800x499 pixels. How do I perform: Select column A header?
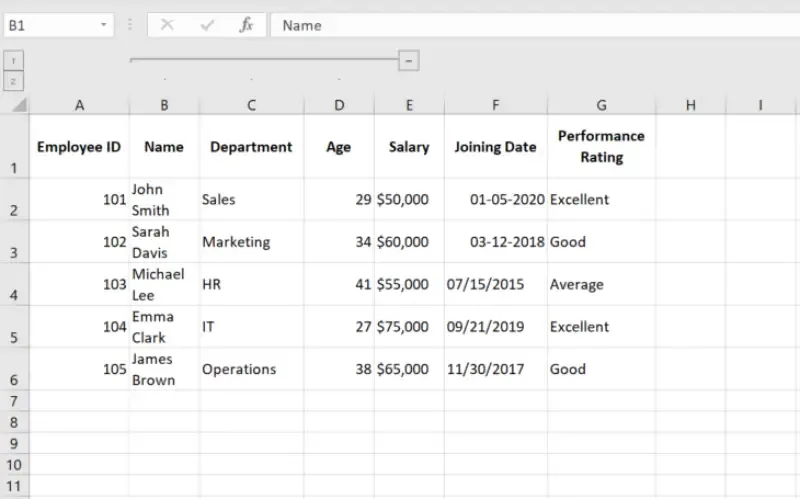tap(79, 105)
